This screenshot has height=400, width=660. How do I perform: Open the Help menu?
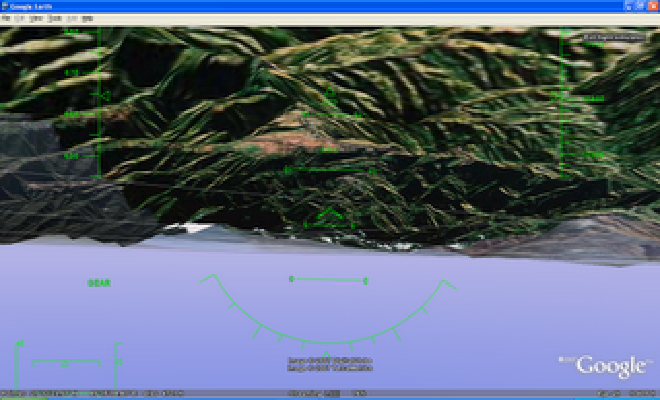(x=88, y=19)
